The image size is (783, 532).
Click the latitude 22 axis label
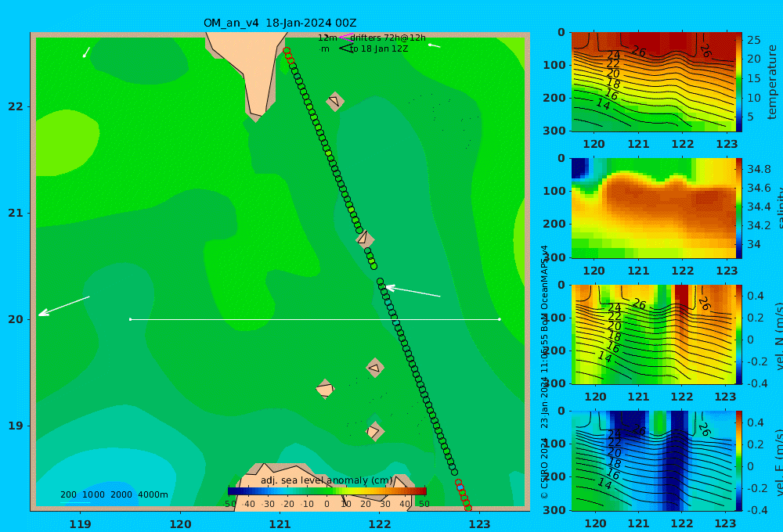tap(16, 106)
